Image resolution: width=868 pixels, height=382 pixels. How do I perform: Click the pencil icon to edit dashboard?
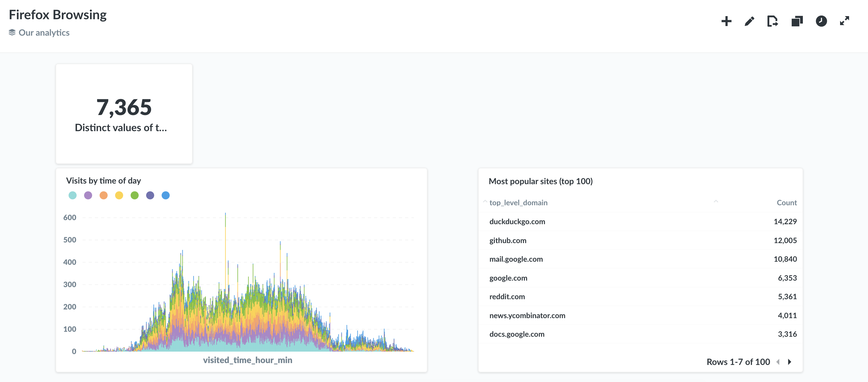(x=749, y=21)
